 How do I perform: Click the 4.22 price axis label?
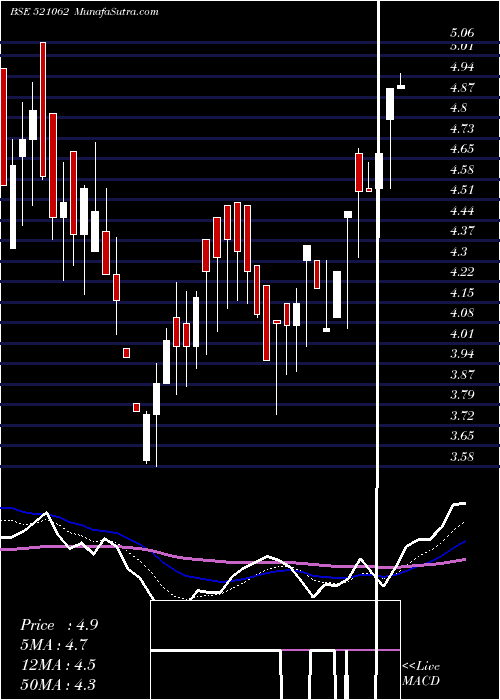click(x=462, y=272)
